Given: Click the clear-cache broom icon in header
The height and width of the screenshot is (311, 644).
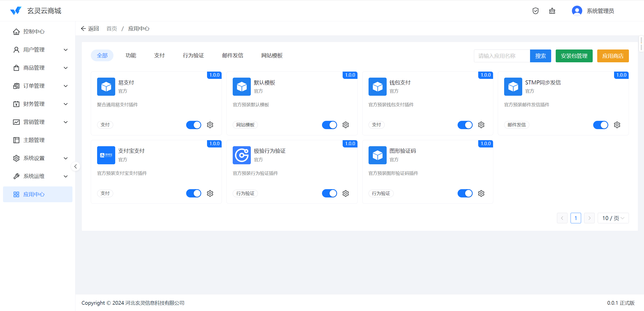Looking at the screenshot, I should pos(552,11).
